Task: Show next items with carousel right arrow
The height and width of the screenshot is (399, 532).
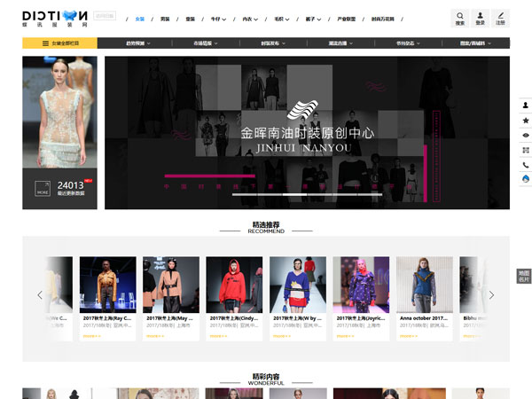Action: point(492,294)
